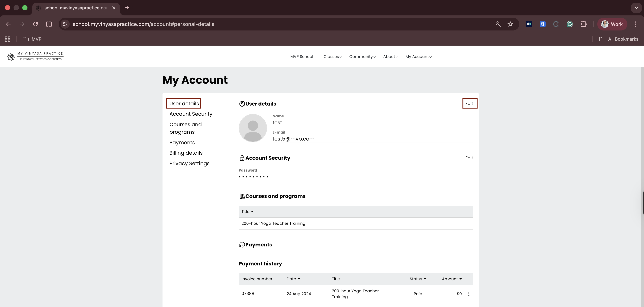This screenshot has height=307, width=644.
Task: Select Payments in sidebar
Action: (182, 142)
